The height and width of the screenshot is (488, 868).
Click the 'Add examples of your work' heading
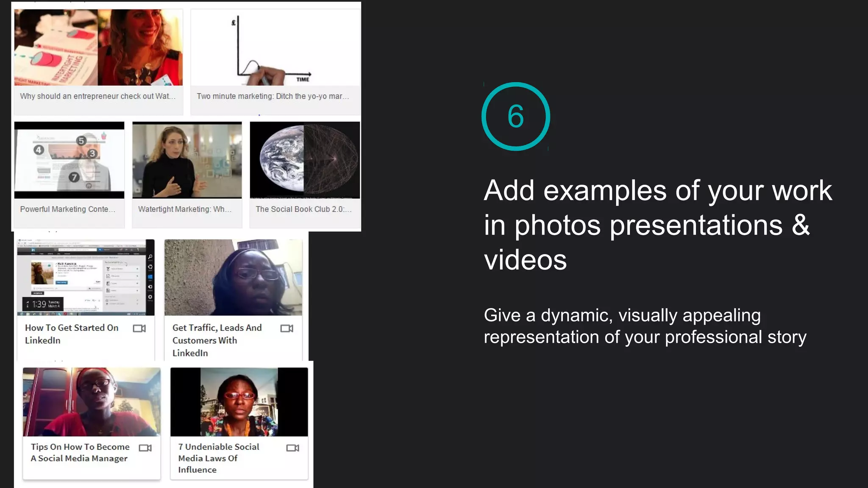[658, 225]
